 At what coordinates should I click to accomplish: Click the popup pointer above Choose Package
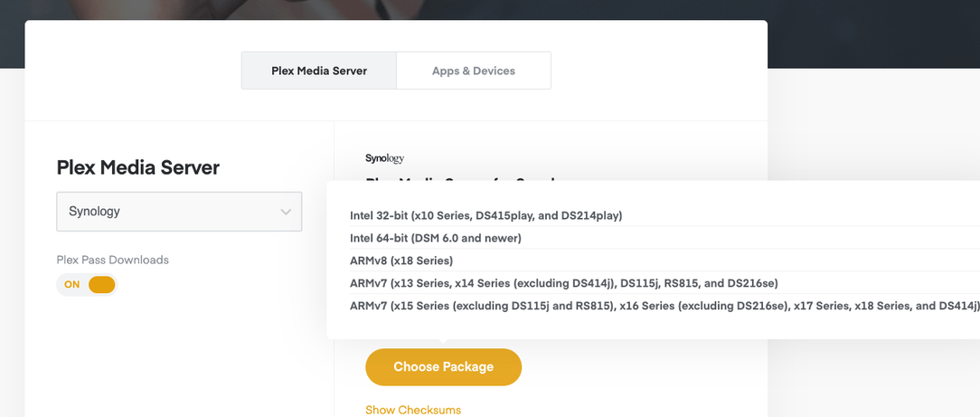[x=443, y=343]
